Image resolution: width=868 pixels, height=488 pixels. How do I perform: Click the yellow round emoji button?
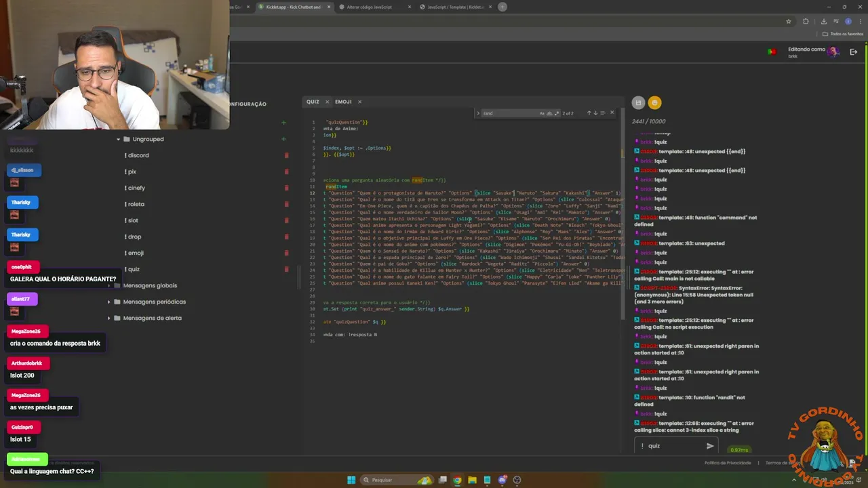[654, 102]
